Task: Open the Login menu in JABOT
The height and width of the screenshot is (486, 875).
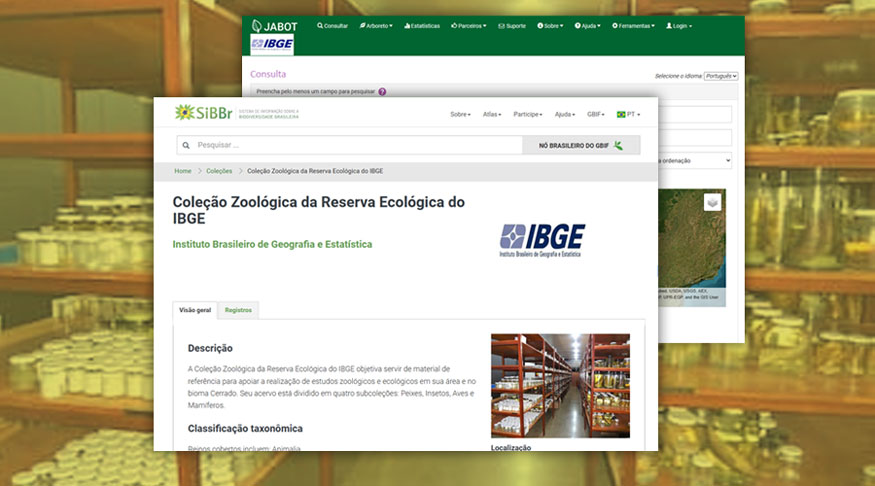Action: point(679,26)
